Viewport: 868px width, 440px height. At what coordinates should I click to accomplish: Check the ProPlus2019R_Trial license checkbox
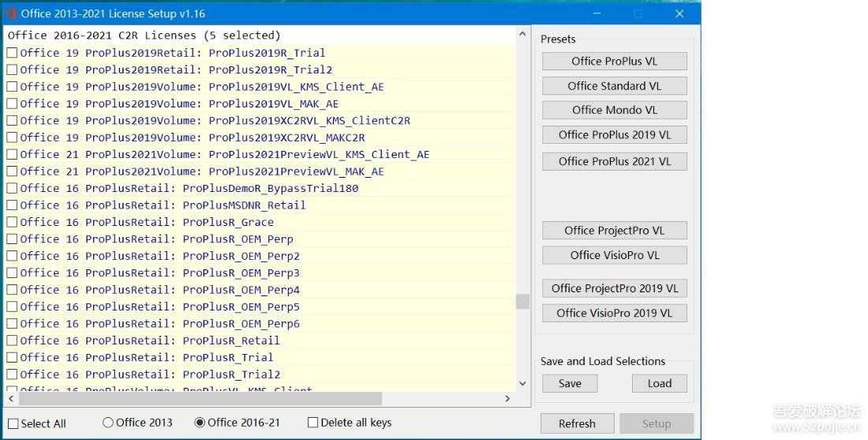click(12, 53)
